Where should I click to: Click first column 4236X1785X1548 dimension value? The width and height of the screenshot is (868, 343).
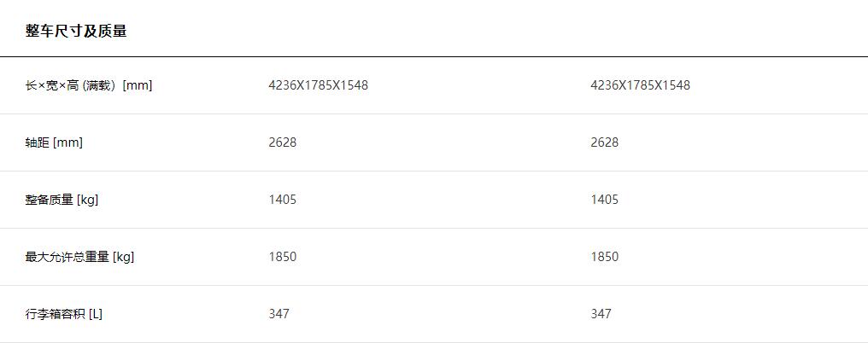(319, 85)
